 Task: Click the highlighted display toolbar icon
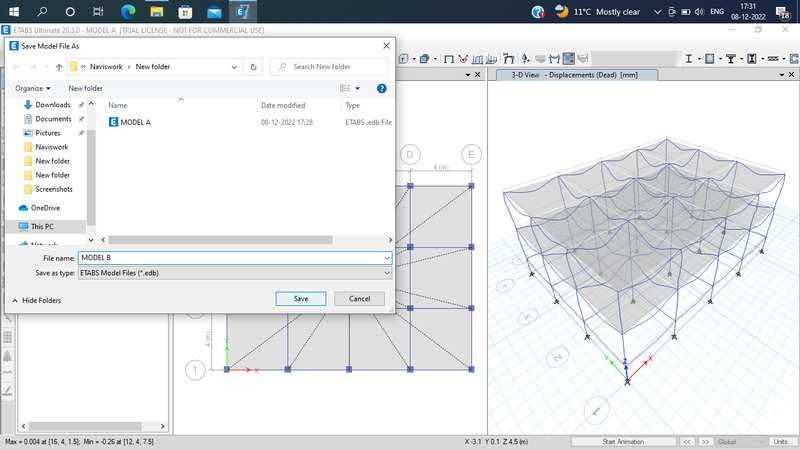pos(568,59)
